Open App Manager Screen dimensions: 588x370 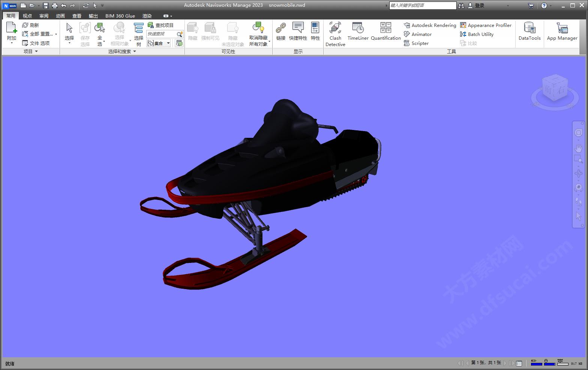tap(562, 31)
